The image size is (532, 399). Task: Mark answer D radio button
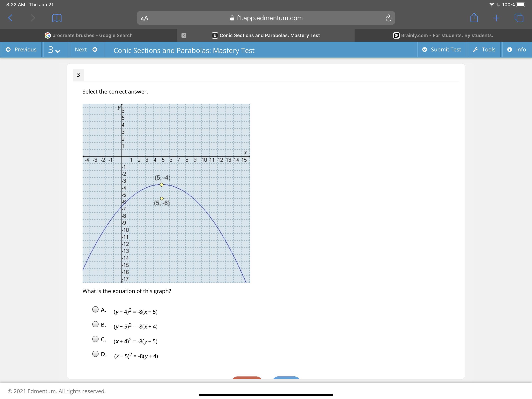point(95,354)
